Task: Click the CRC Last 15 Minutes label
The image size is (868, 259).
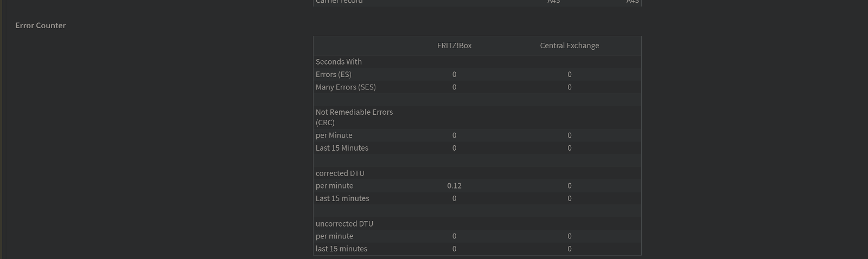Action: click(x=342, y=148)
